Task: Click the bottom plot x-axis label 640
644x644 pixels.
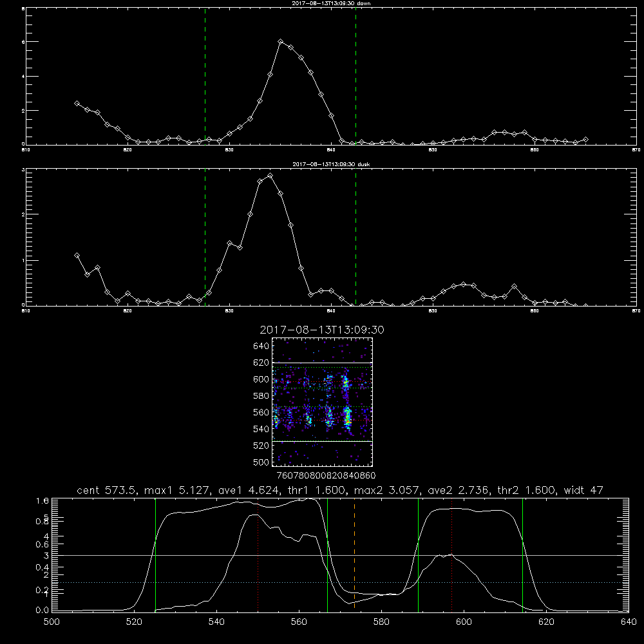Action: point(629,622)
